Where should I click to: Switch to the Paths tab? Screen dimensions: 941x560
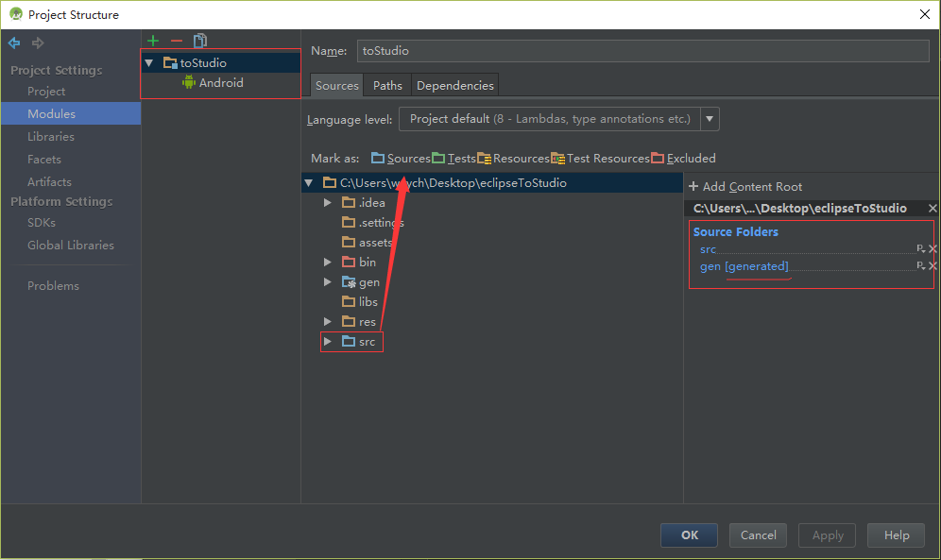(387, 86)
